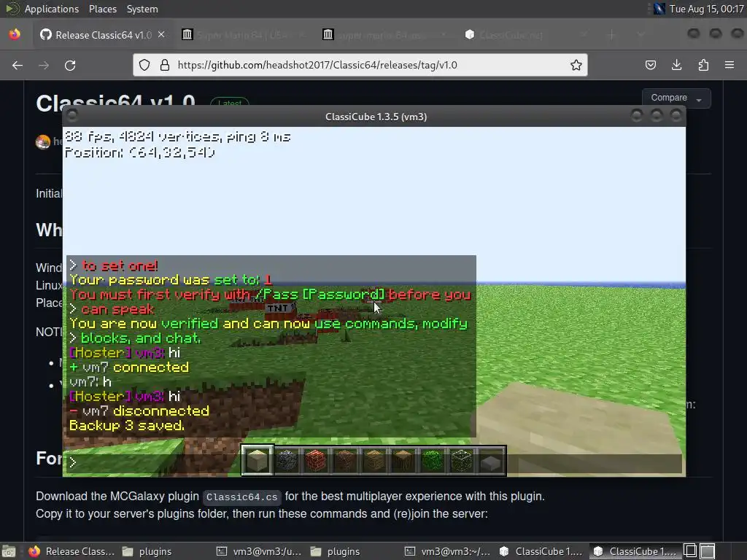Select the gravel block in the hotbar

(287, 461)
